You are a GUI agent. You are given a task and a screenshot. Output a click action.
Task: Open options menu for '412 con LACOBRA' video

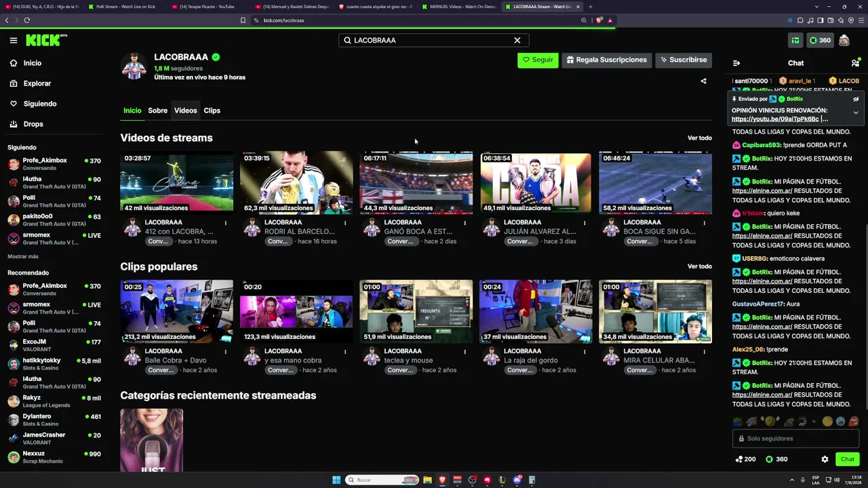225,222
